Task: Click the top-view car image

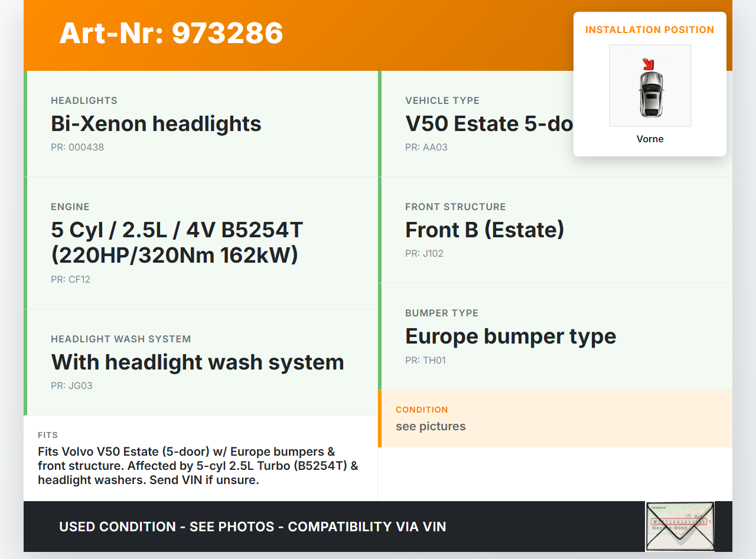Action: (650, 93)
